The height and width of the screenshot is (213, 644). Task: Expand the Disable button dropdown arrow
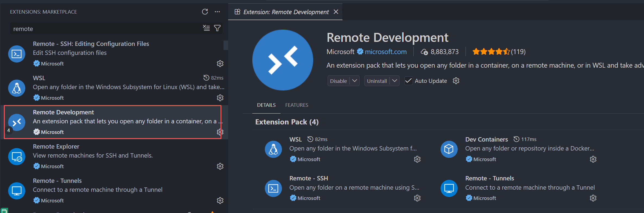(355, 81)
